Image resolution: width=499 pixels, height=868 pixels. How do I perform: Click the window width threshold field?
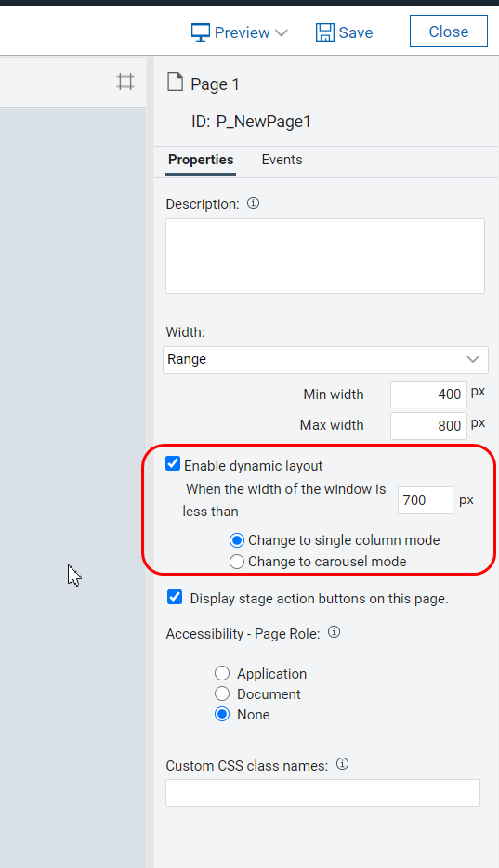(426, 500)
